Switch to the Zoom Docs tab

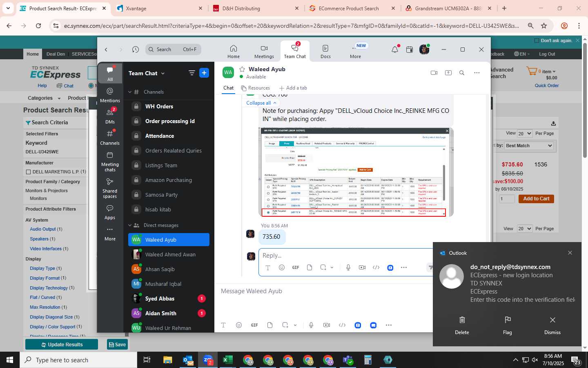(325, 52)
